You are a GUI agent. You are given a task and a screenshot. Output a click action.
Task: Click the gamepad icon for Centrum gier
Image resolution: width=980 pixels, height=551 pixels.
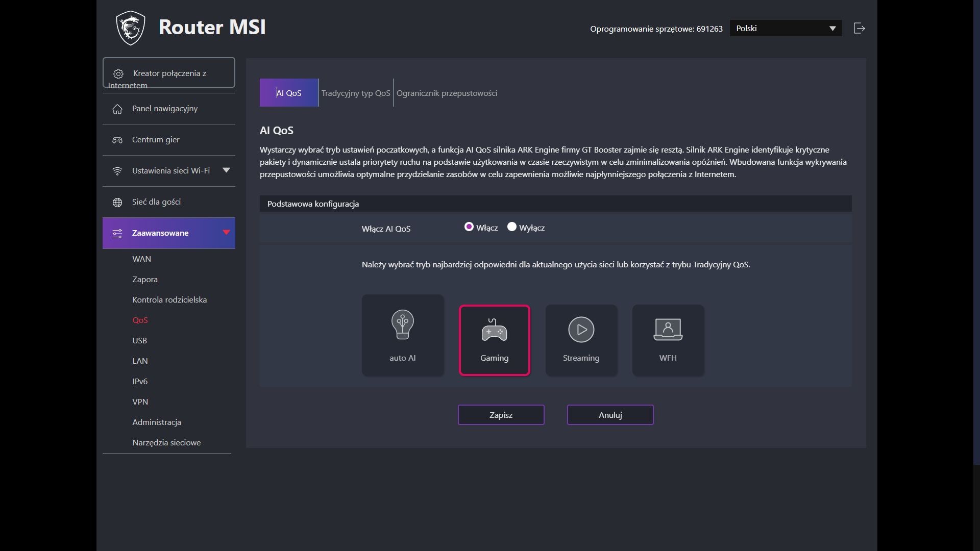click(117, 140)
